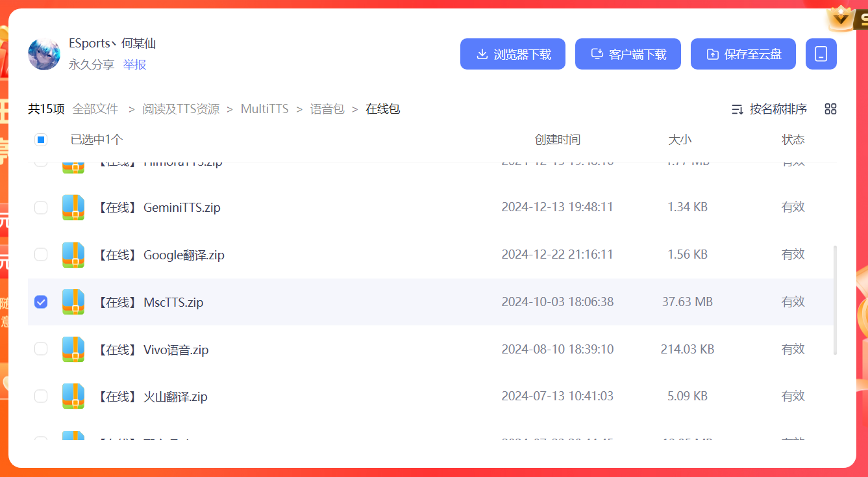Click the sharer's avatar picture

44,54
